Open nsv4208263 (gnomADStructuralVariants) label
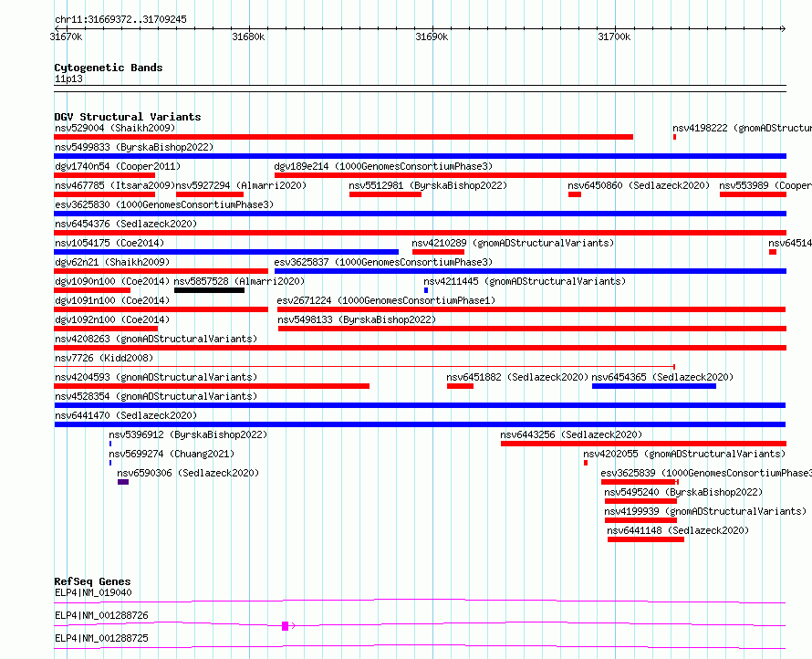This screenshot has width=812, height=659. point(156,339)
